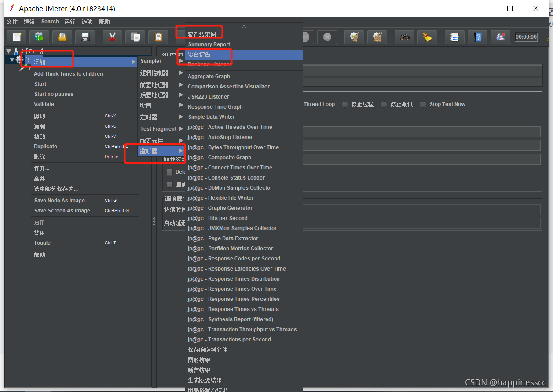This screenshot has height=392, width=553.
Task: Expand the 后置处理器 submenu
Action: [161, 95]
